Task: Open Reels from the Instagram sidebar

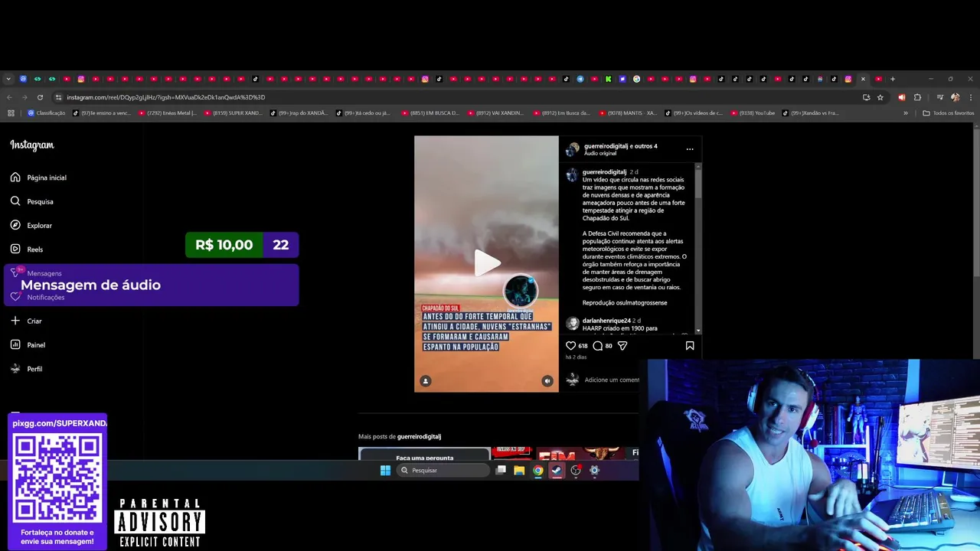Action: tap(27, 249)
